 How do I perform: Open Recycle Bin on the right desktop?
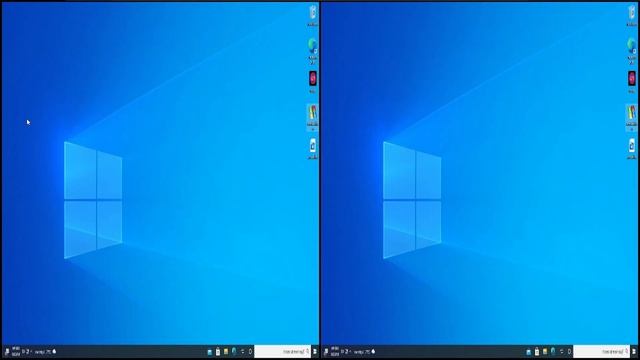pos(632,15)
